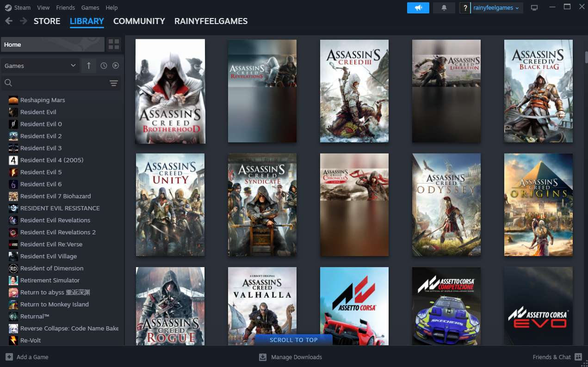Switch to the STORE tab

click(47, 21)
